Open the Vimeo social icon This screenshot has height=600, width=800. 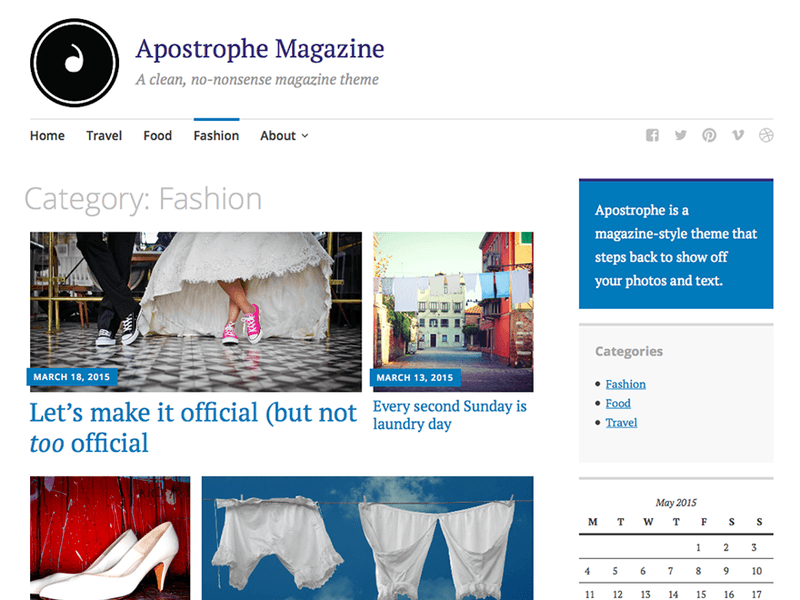pyautogui.click(x=737, y=135)
